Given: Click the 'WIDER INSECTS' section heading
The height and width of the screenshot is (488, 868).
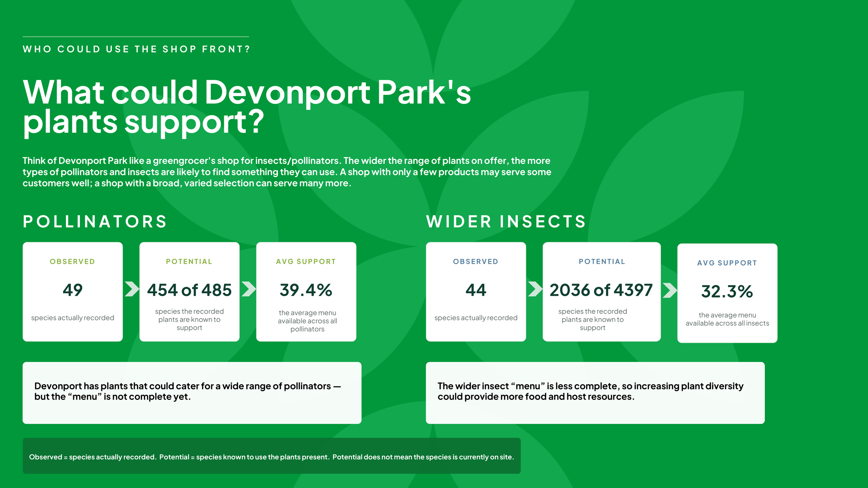Looking at the screenshot, I should [x=506, y=221].
